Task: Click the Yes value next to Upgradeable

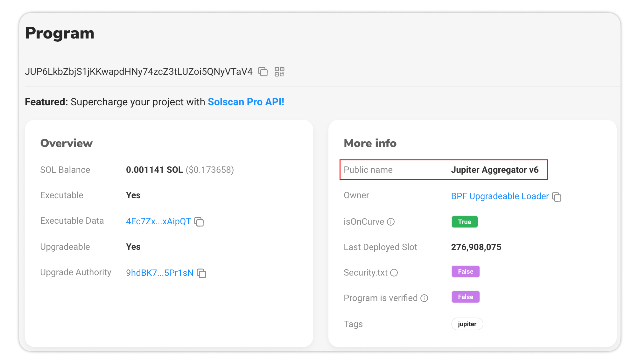Action: pos(133,247)
